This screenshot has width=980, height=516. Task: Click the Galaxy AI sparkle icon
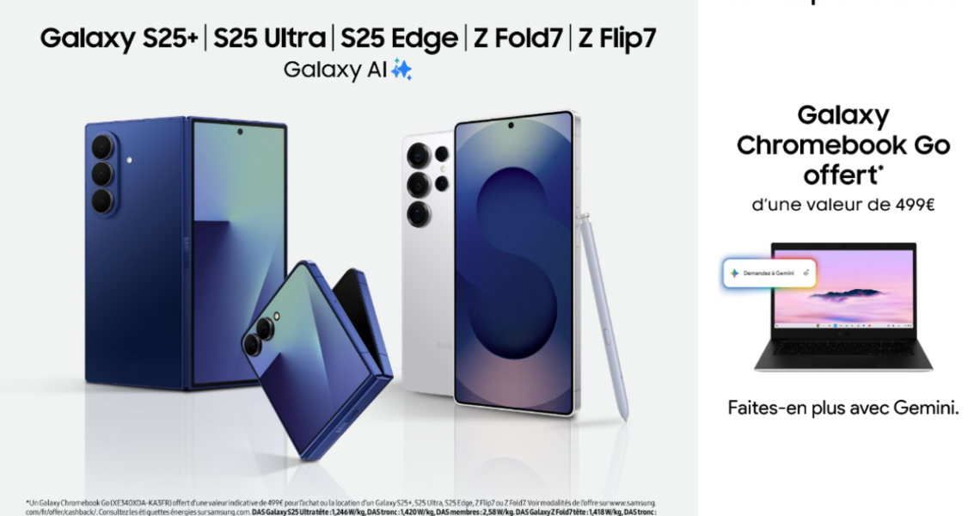click(x=401, y=70)
